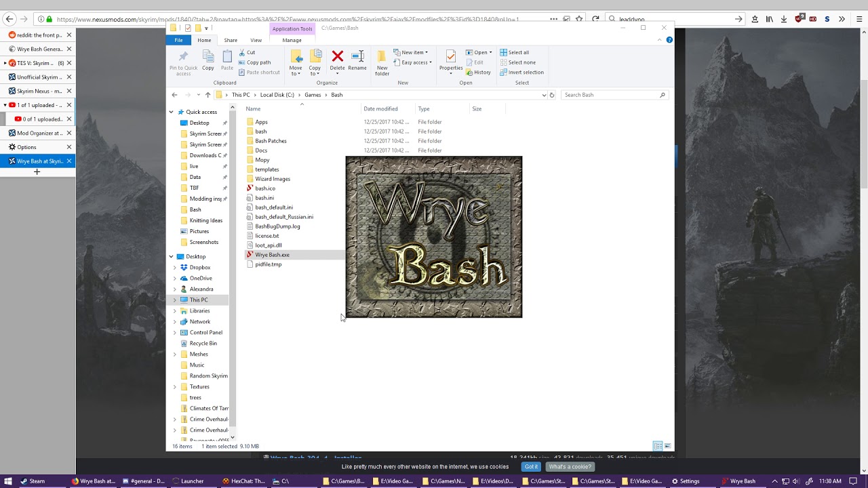The height and width of the screenshot is (488, 868).
Task: Click Games breadcrumb in address bar
Action: [313, 95]
